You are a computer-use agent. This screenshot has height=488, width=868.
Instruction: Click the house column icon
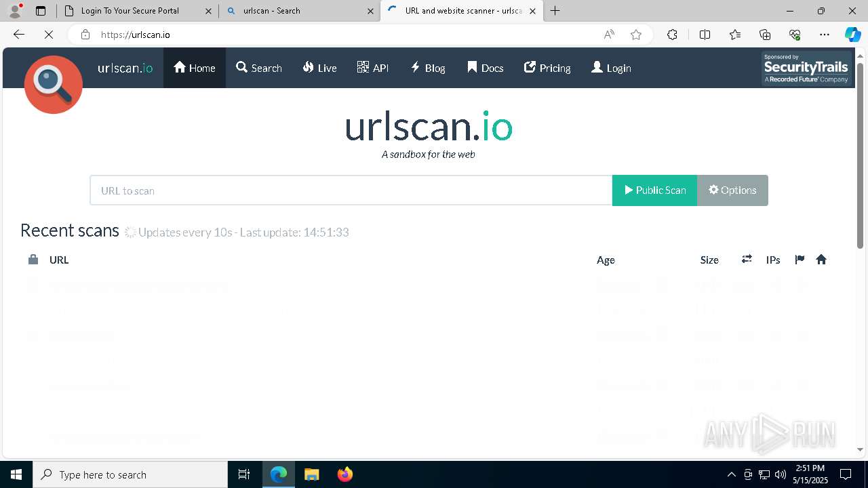821,260
